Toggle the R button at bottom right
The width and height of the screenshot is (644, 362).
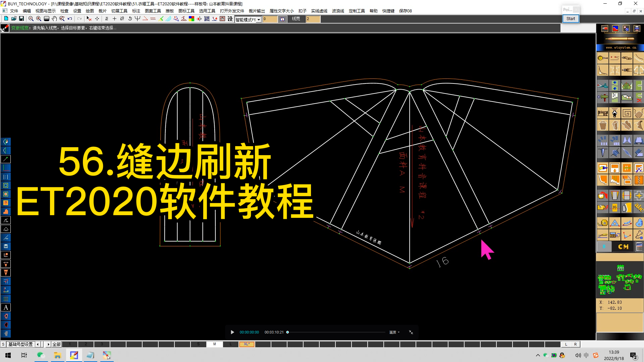(x=576, y=344)
